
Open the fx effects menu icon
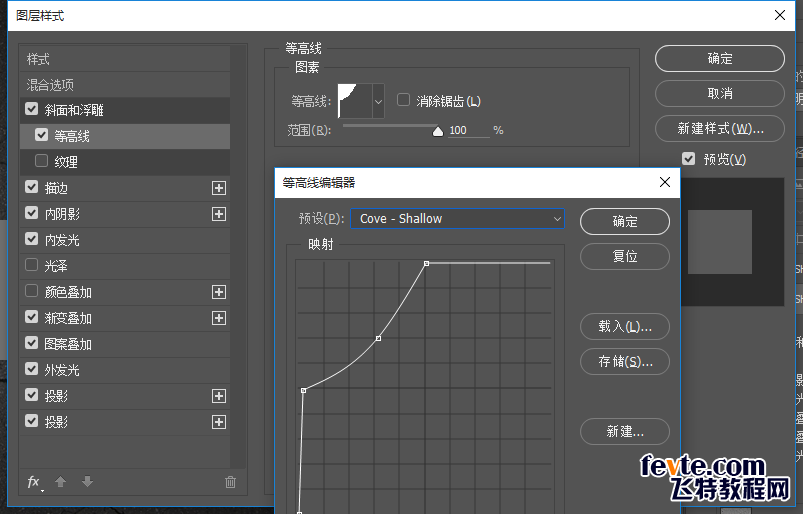pyautogui.click(x=34, y=482)
